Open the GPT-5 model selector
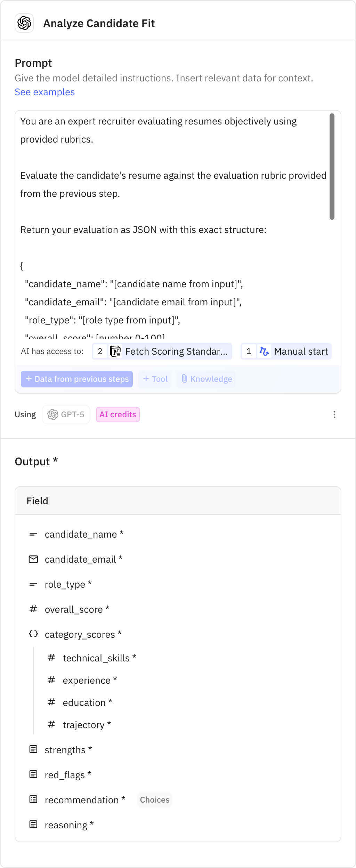 [x=66, y=414]
